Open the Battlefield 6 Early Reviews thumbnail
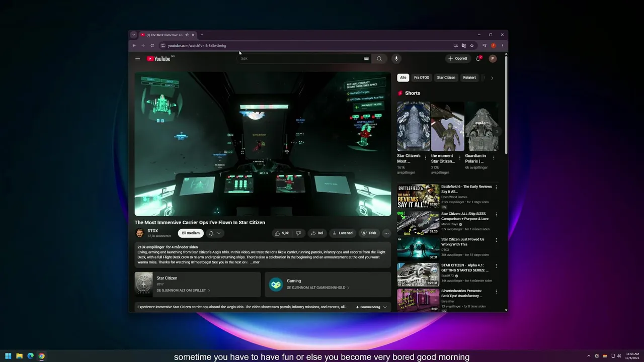 [x=418, y=196]
